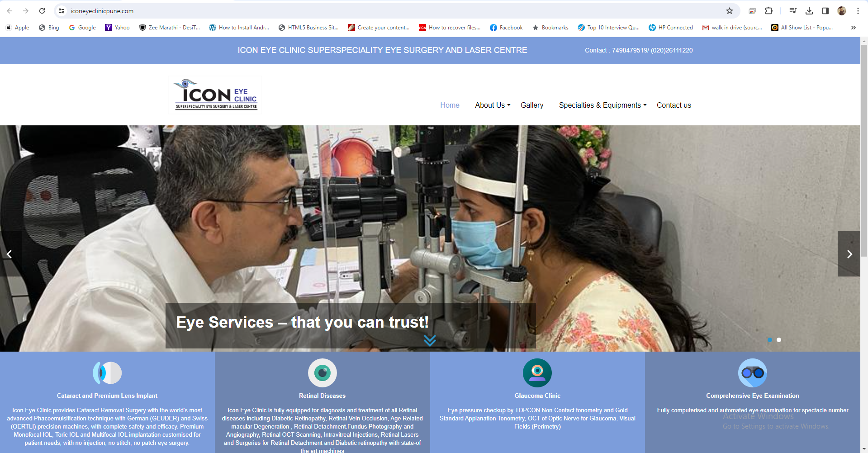Screen dimensions: 868x453
Task: Bookmark this page with the star icon
Action: pos(729,11)
